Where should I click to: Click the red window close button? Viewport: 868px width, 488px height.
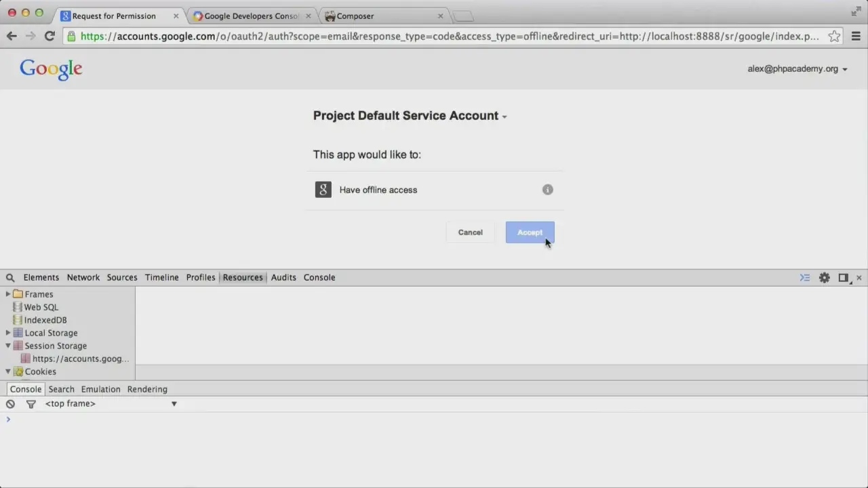pyautogui.click(x=12, y=13)
